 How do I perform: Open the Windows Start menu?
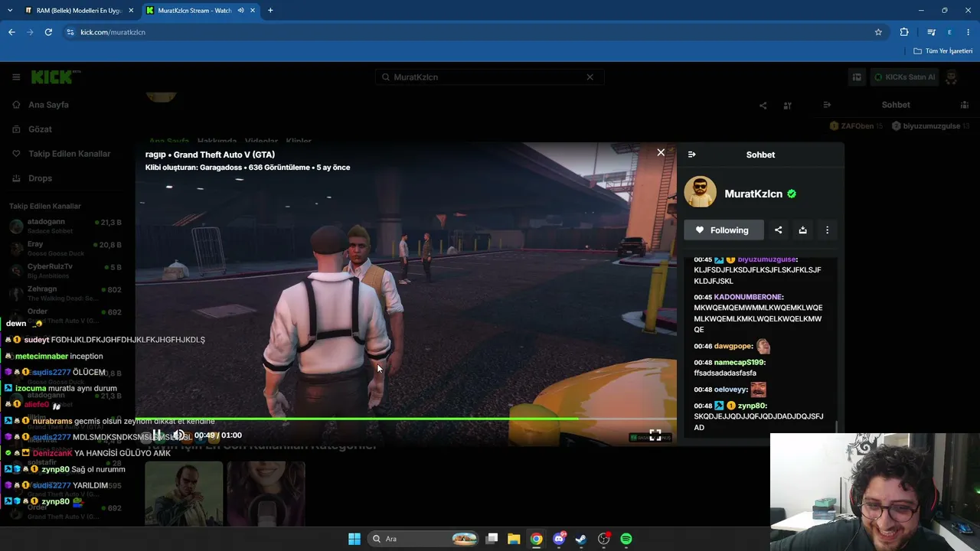(354, 539)
